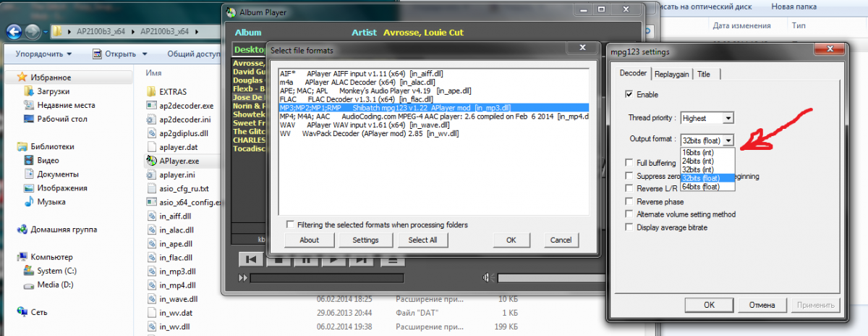Viewport: 868px width, 336px height.
Task: Click the volume speaker icon in Album Player
Action: pos(488,278)
